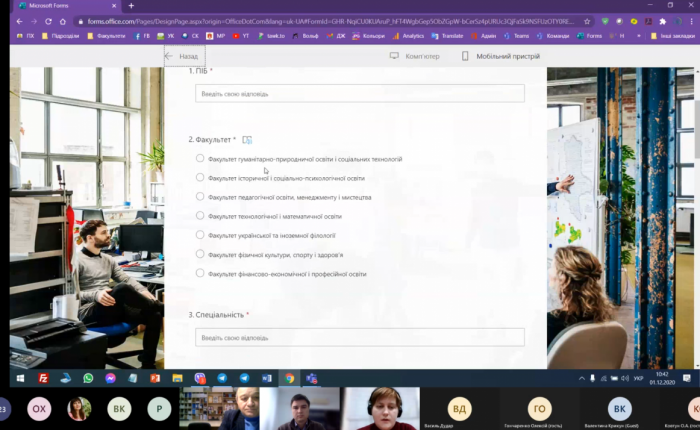Image resolution: width=700 pixels, height=430 pixels.
Task: Open the Forms bookmark
Action: click(x=589, y=36)
